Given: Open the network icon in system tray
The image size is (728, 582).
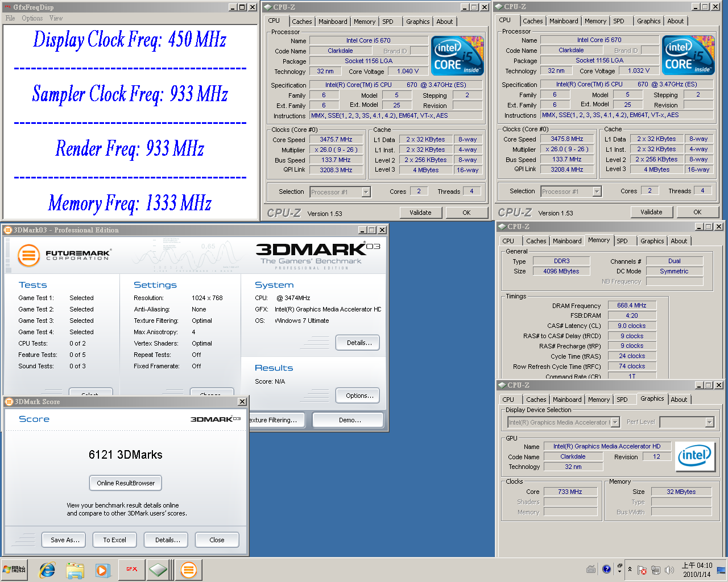Looking at the screenshot, I should pyautogui.click(x=656, y=570).
